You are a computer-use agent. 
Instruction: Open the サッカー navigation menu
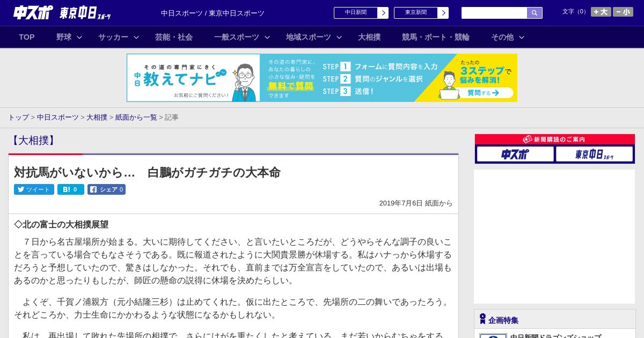[x=113, y=37]
